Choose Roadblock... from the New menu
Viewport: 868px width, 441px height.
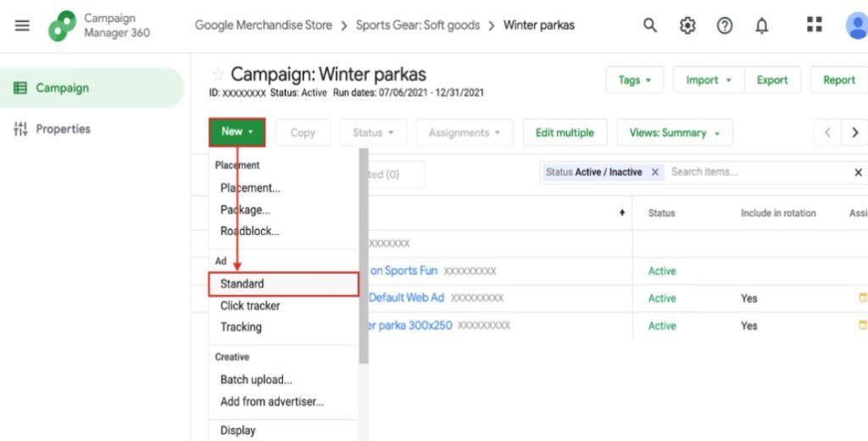(250, 231)
